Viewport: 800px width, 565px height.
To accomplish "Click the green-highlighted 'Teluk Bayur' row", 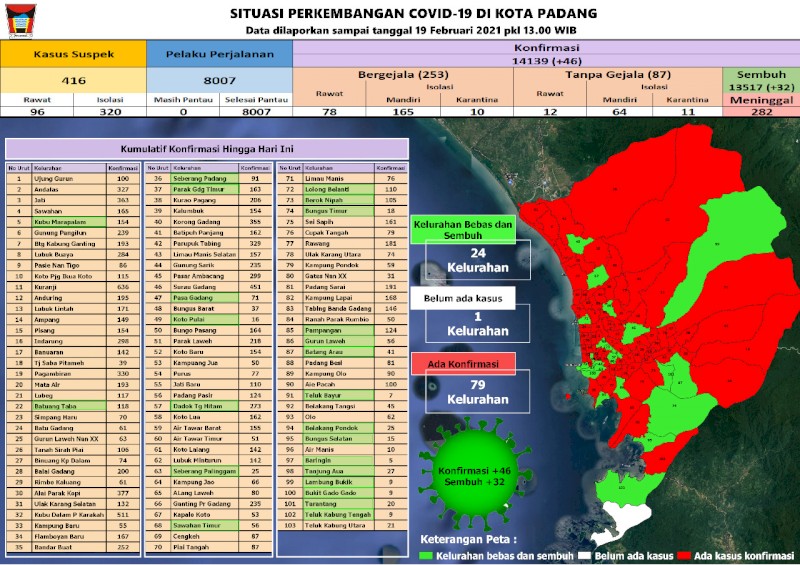I will pyautogui.click(x=342, y=396).
